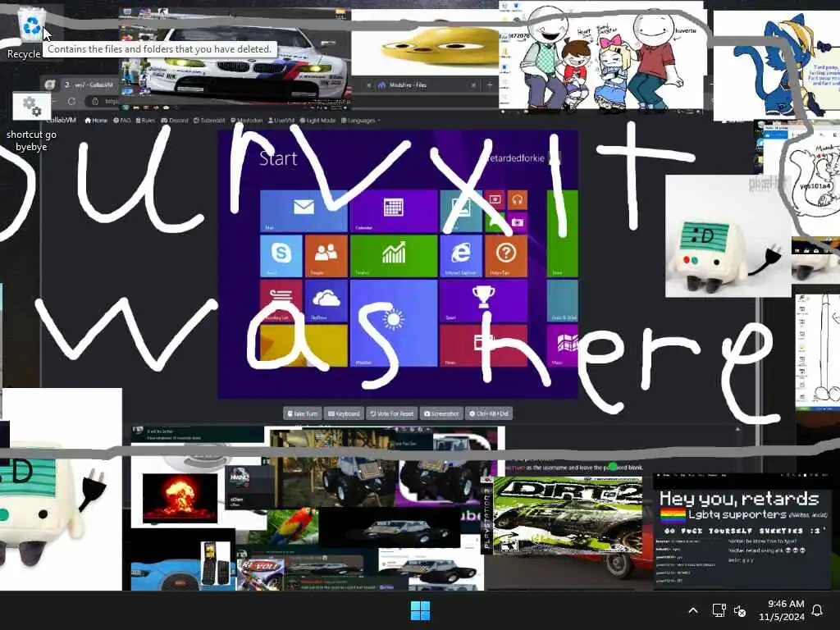Click the Take Turn button
Screen dimensions: 840x630
coord(303,413)
